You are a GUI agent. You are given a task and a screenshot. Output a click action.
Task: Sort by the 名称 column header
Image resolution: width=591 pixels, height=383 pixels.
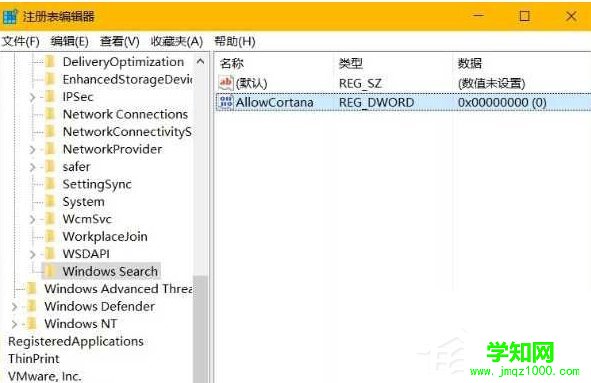coord(232,63)
